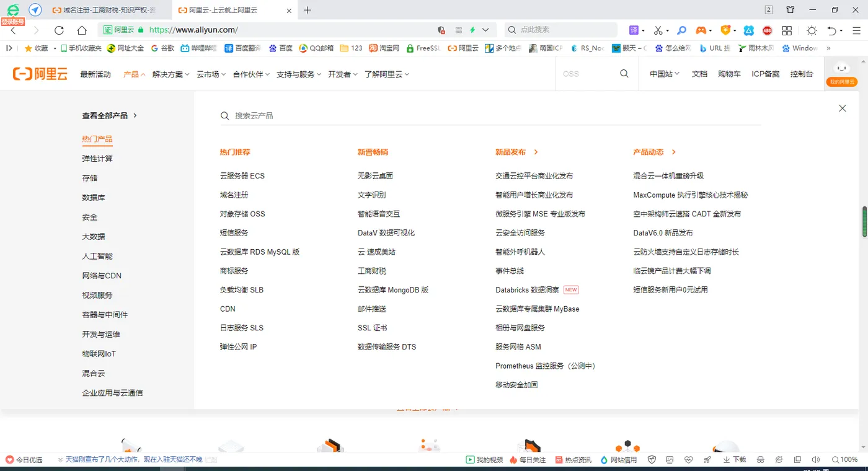Expand the 支持与服务 navigation dropdown

point(299,74)
